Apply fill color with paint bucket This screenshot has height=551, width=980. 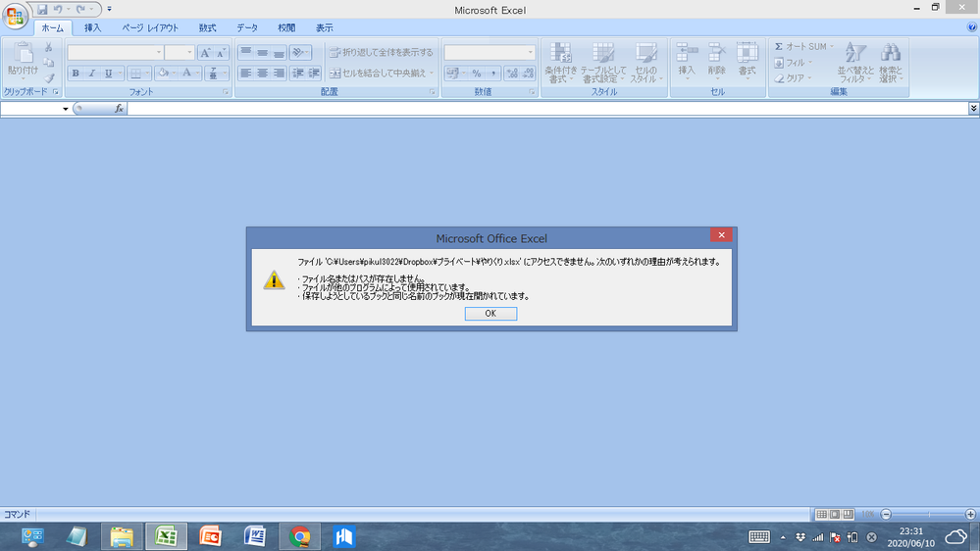tap(163, 74)
